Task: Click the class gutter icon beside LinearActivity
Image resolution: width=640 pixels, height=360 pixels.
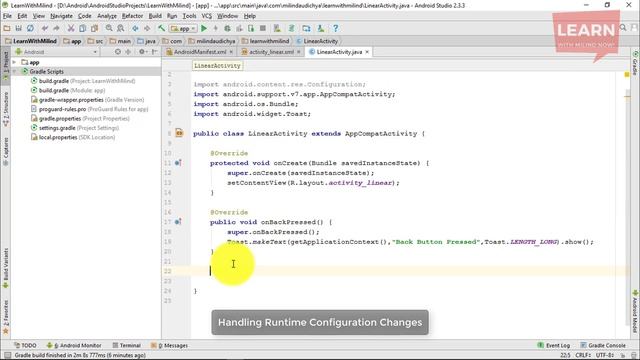Action: 179,133
